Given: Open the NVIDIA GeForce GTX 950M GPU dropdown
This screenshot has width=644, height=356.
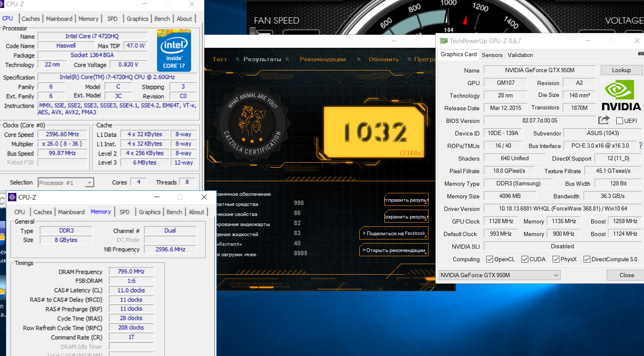Looking at the screenshot, I should [500, 275].
